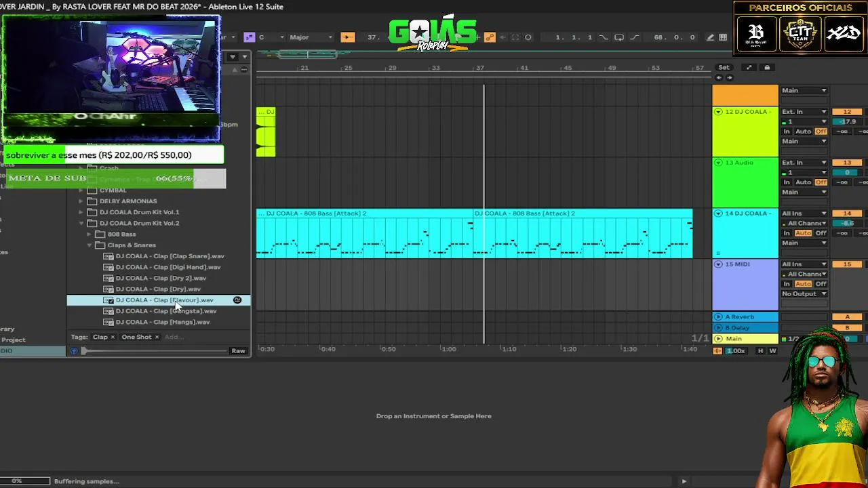Toggle Punch-In switch in the transport bar

tap(603, 37)
